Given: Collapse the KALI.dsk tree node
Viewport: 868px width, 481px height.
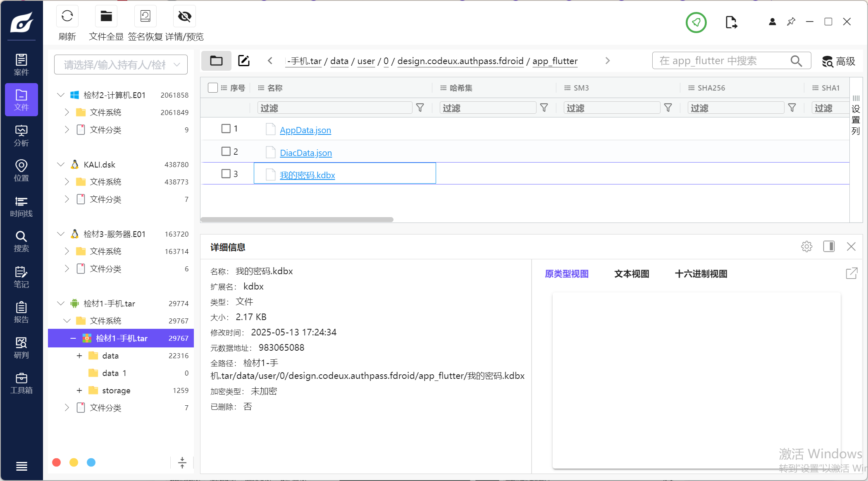Looking at the screenshot, I should [61, 165].
